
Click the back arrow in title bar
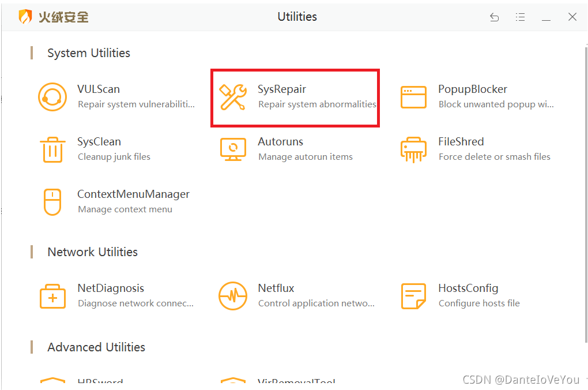(x=494, y=17)
